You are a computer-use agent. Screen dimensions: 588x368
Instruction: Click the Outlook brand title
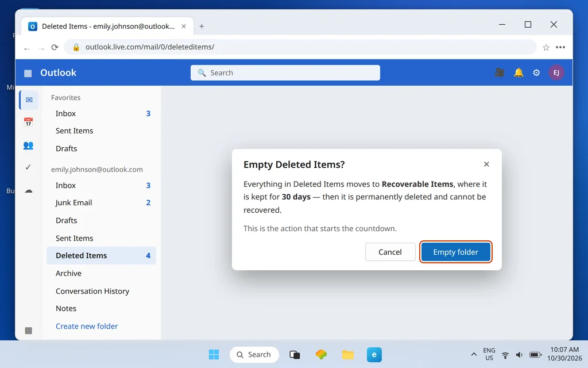[58, 72]
